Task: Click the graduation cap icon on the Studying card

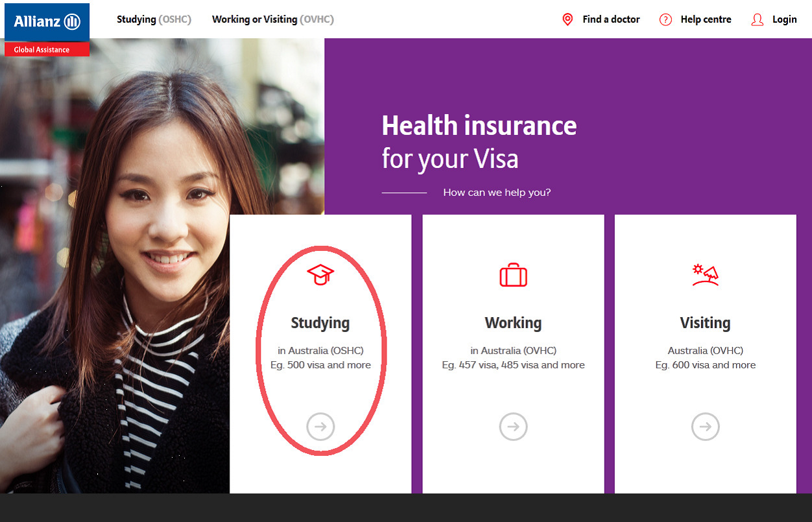Action: (x=320, y=274)
